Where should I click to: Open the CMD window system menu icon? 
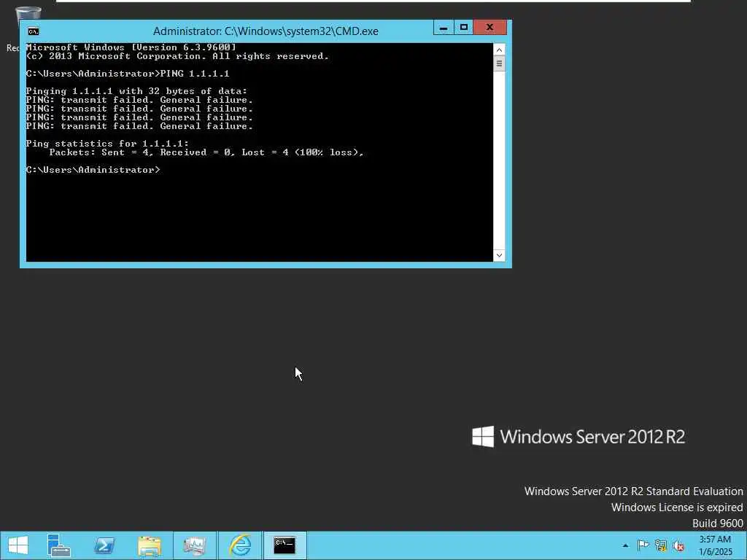[34, 31]
